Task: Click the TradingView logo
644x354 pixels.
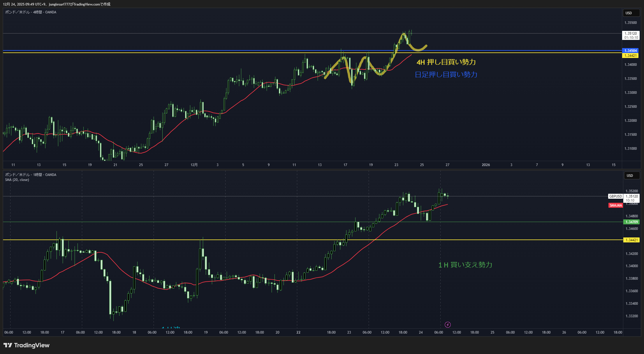Action: (27, 345)
